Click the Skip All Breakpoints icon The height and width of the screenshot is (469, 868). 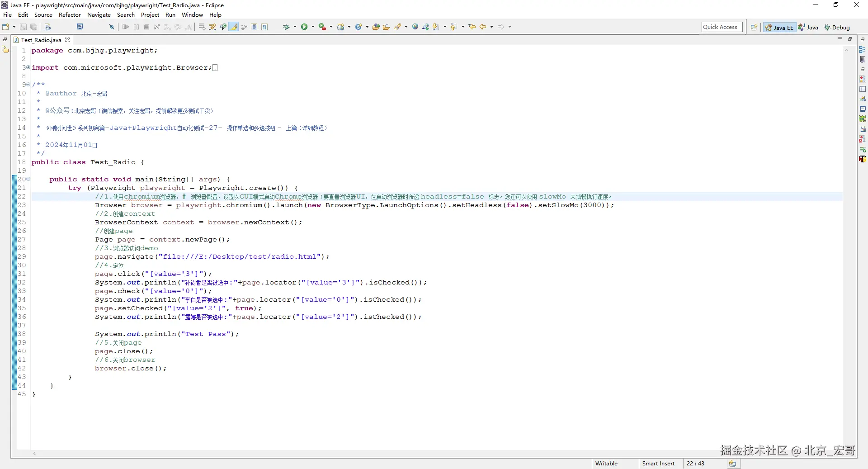112,27
